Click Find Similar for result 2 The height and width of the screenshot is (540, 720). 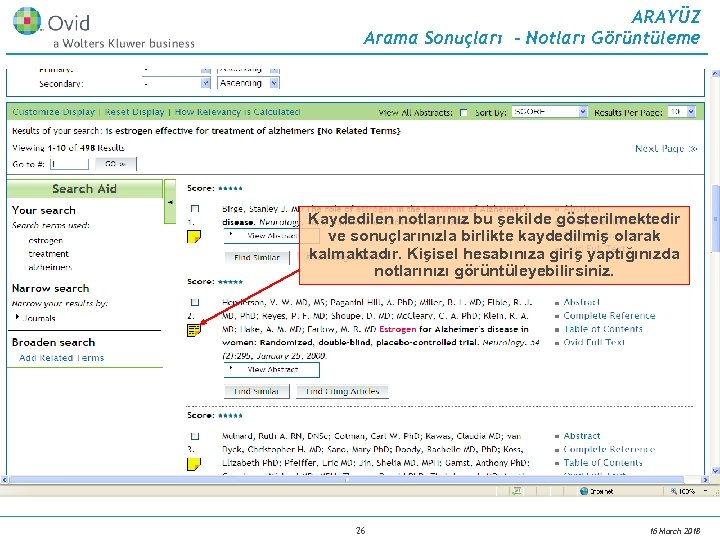(257, 391)
